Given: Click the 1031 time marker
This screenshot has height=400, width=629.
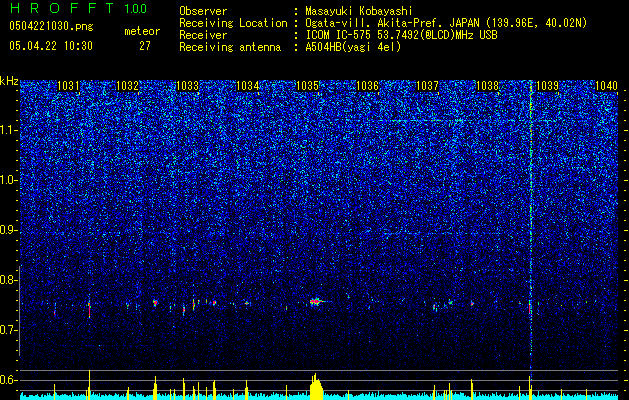Looking at the screenshot, I should 68,86.
